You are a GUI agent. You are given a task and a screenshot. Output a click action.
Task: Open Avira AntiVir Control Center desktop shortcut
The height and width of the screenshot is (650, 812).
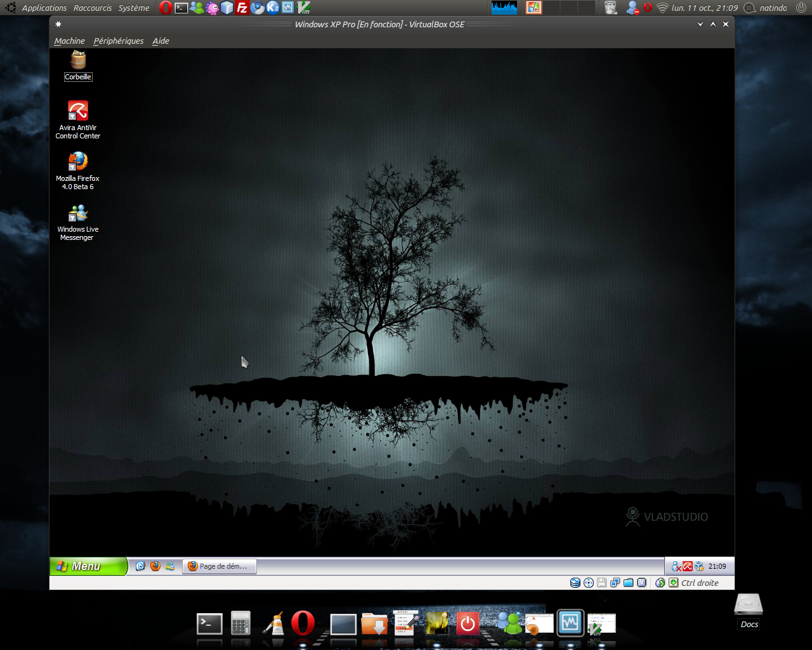[78, 119]
